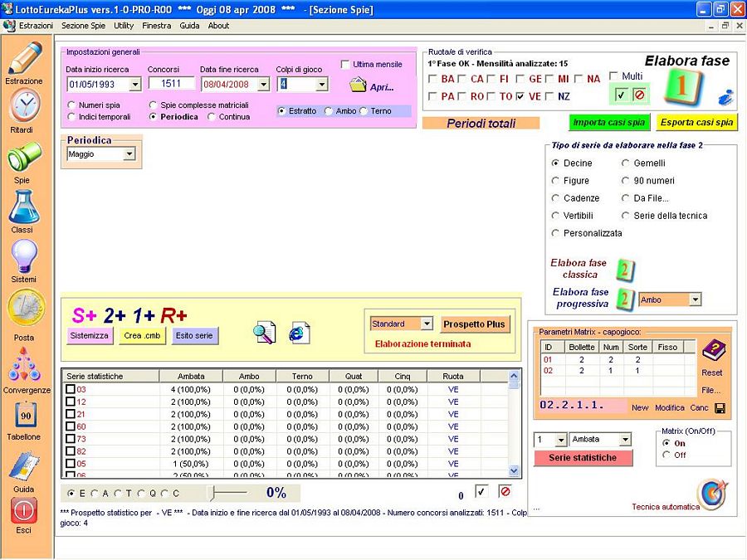Click the Apri folder icon

point(357,85)
